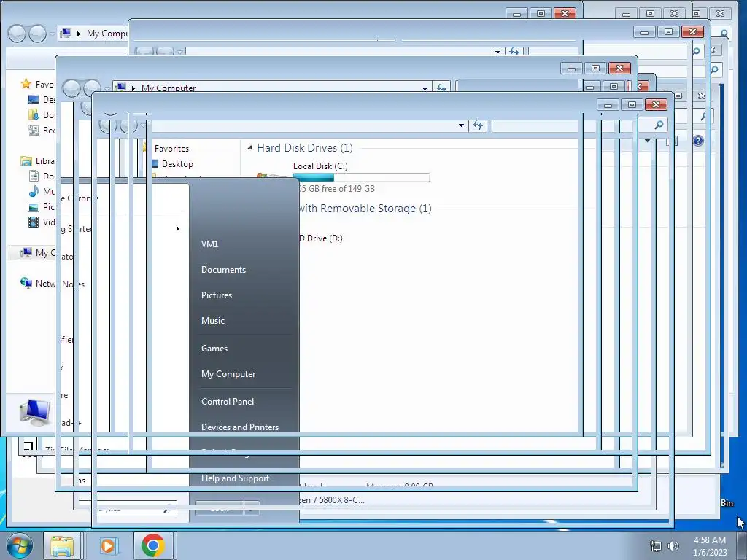Click Favorites star in rearmost window
The image size is (747, 560).
click(26, 84)
